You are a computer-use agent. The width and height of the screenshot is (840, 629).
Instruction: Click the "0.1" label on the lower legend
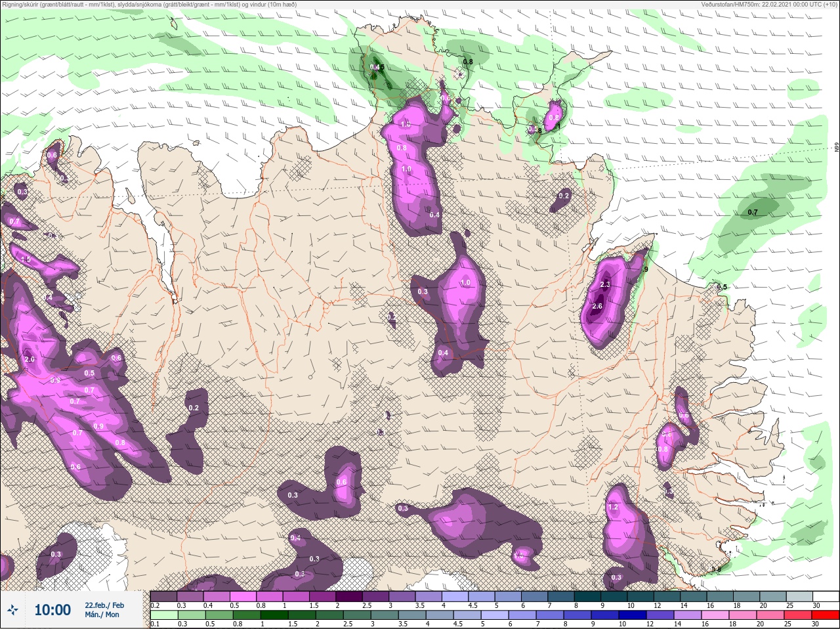click(x=155, y=624)
